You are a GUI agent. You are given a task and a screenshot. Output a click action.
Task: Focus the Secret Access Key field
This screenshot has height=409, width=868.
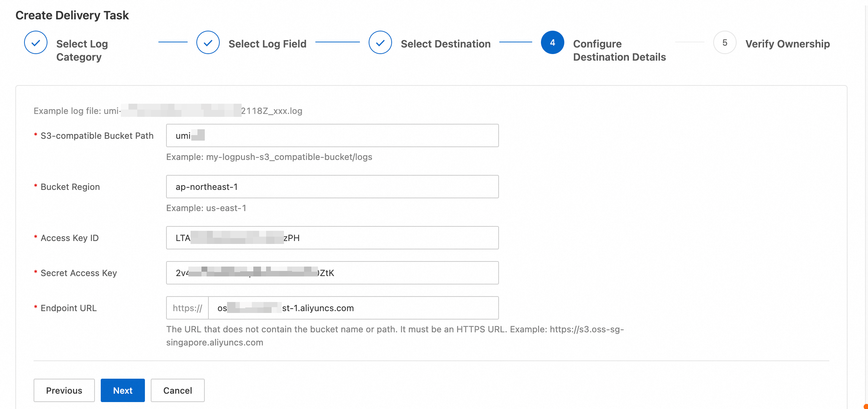pos(333,273)
